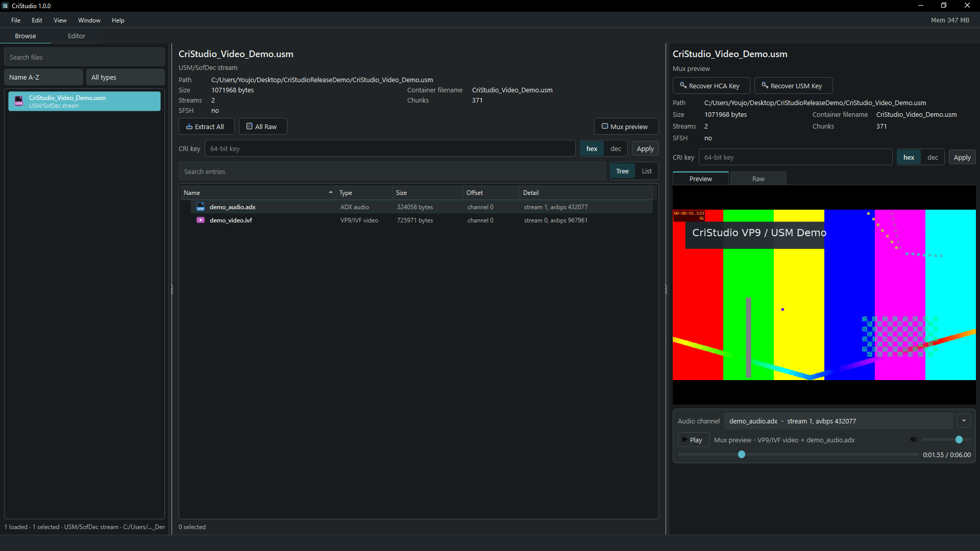The width and height of the screenshot is (980, 551).
Task: Switch entries view to List mode
Action: coord(647,171)
